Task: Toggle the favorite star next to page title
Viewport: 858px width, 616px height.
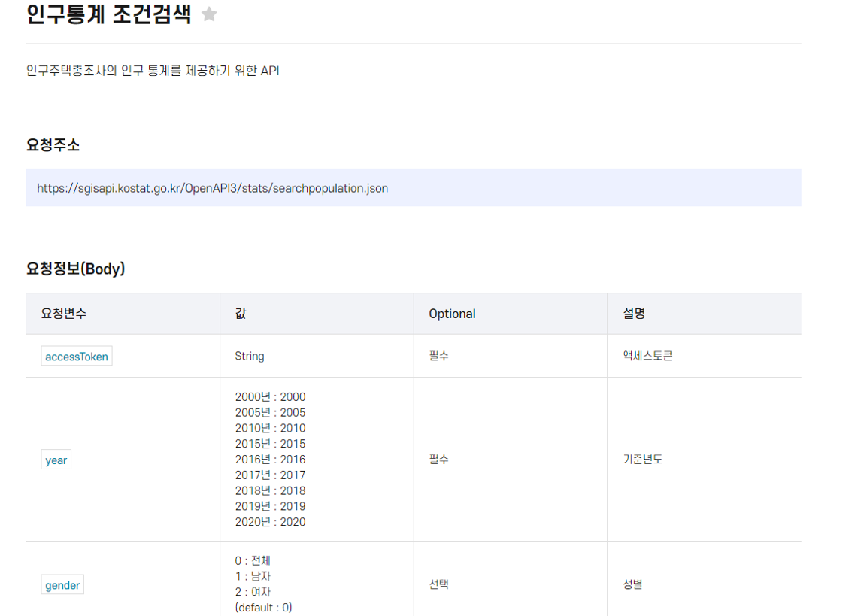Action: coord(208,13)
